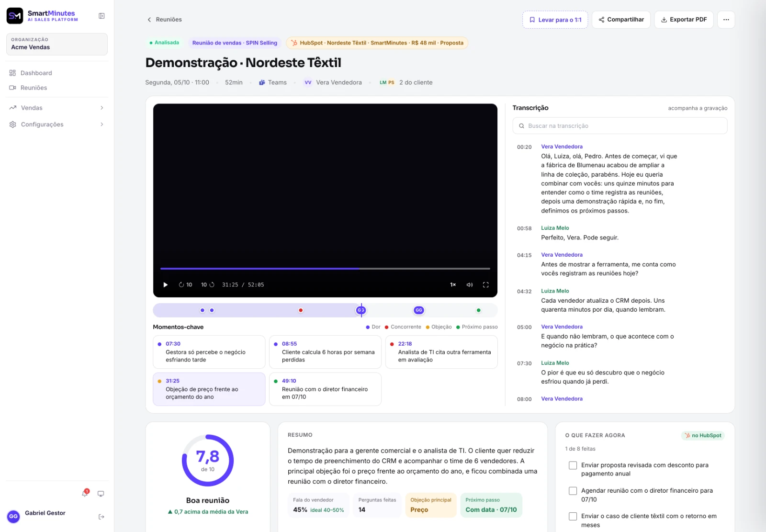
Task: Open the Acme Vendas organization selector
Action: (57, 44)
